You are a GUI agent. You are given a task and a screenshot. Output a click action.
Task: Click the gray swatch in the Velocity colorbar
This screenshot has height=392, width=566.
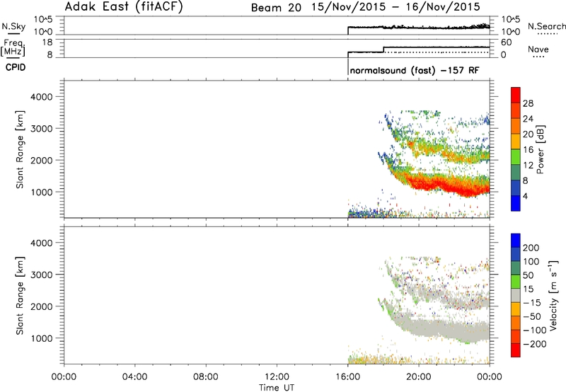point(516,295)
